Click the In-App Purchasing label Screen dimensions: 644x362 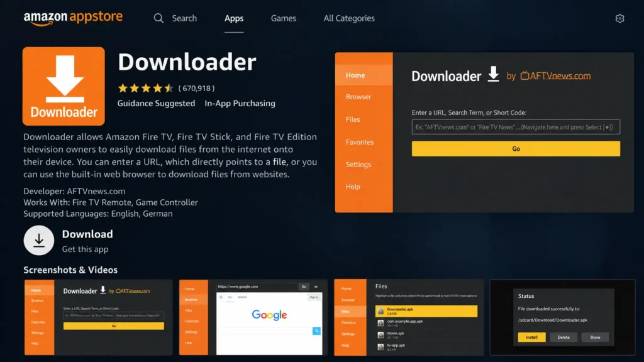(x=240, y=104)
